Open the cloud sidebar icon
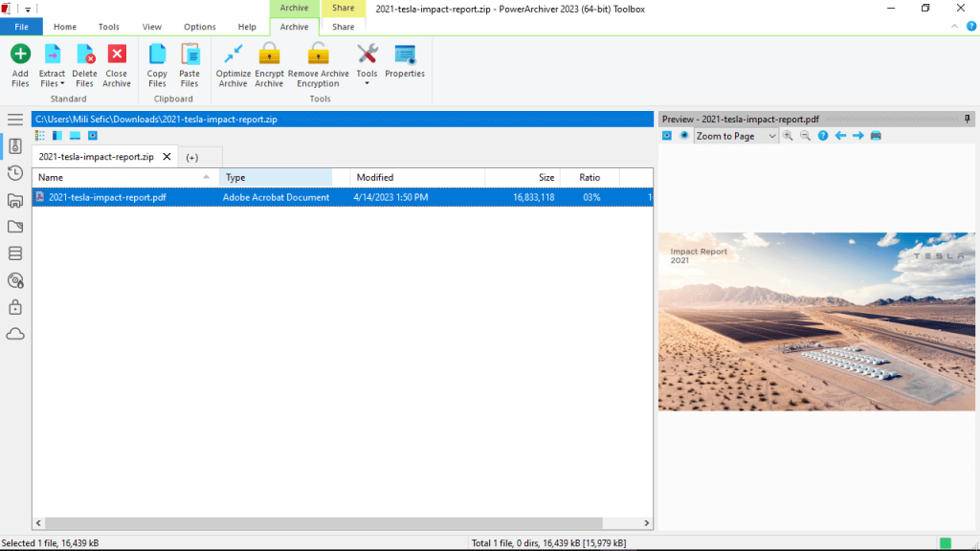 pos(15,334)
